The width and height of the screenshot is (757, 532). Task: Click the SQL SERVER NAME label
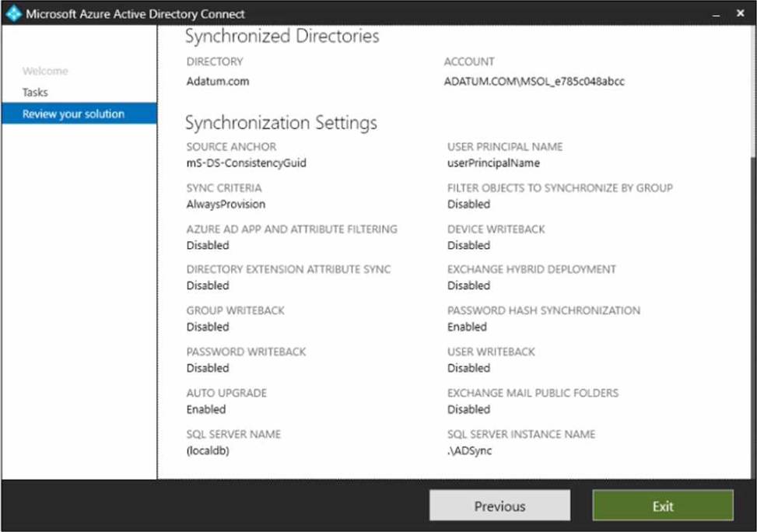point(233,435)
